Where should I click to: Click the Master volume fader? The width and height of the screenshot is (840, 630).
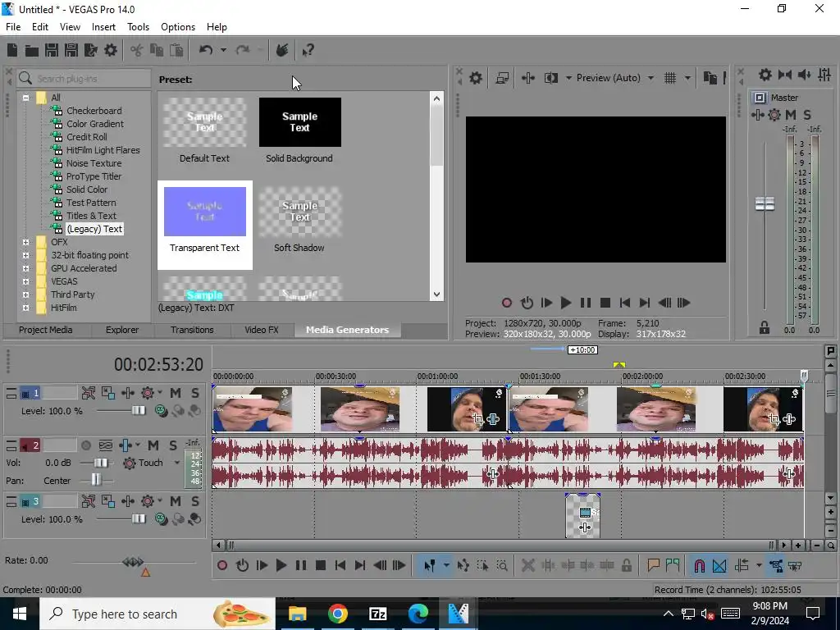[765, 204]
